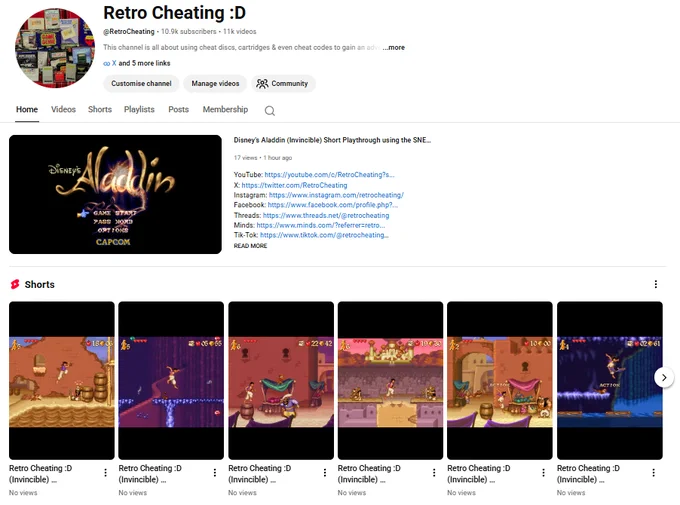
Task: Click the Customise channel button
Action: click(141, 83)
